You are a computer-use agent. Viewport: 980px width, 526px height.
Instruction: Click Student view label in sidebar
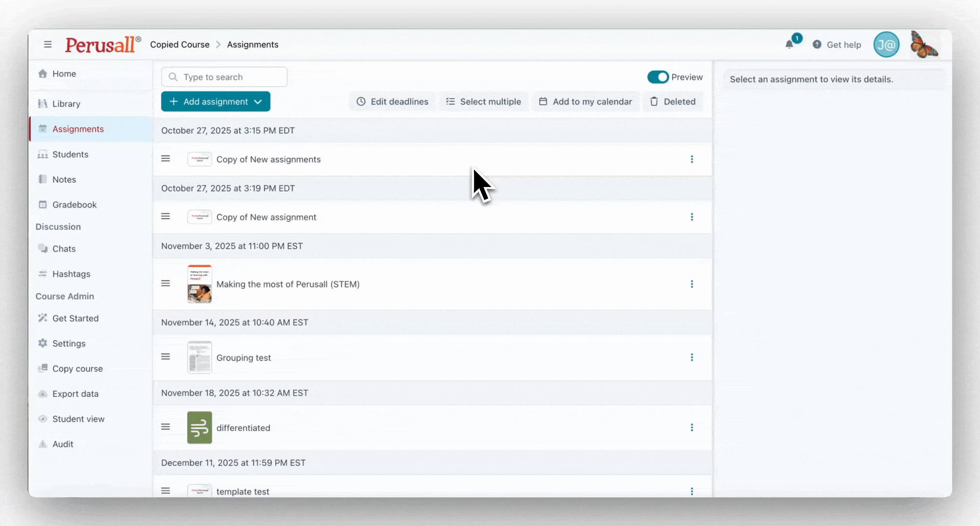point(78,419)
